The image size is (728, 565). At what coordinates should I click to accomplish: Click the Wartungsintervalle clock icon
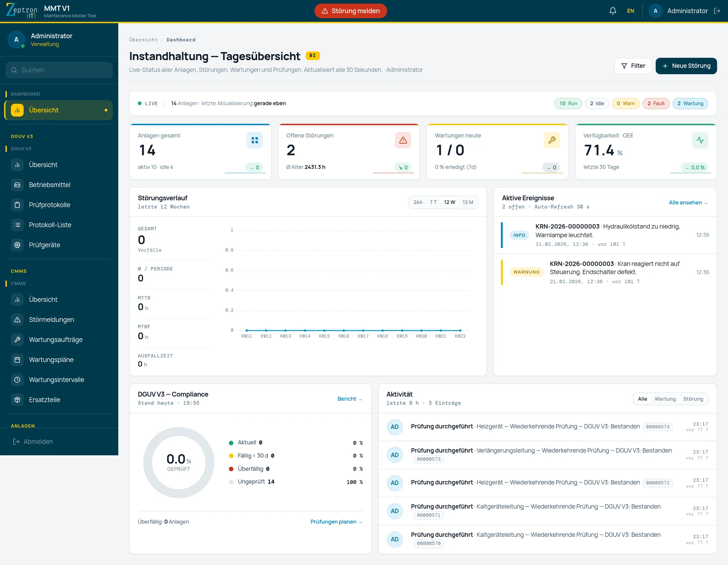(x=17, y=380)
